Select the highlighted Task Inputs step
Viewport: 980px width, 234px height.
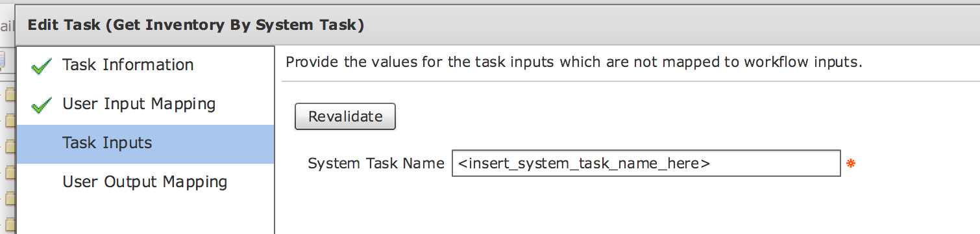coord(145,144)
